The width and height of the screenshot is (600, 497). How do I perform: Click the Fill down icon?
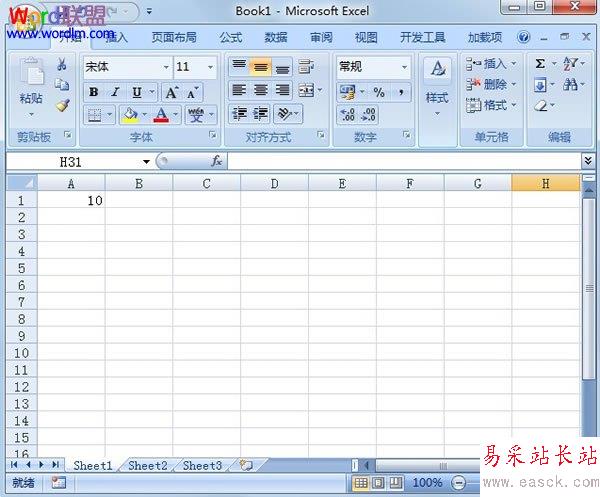(x=540, y=85)
